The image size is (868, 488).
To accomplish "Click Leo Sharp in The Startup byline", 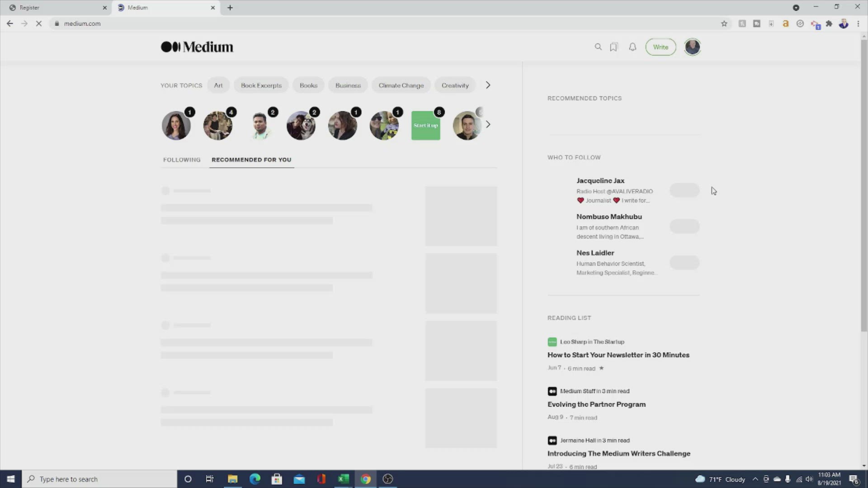I will pos(592,342).
